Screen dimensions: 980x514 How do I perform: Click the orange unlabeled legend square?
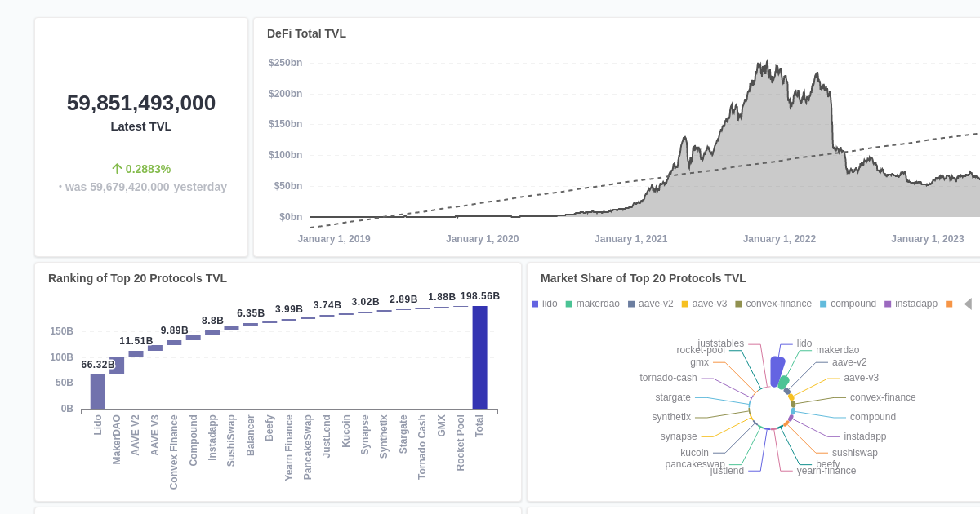tap(950, 303)
